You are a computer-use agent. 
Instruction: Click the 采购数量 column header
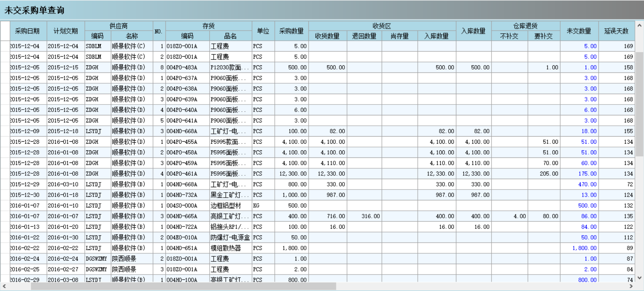coord(291,31)
